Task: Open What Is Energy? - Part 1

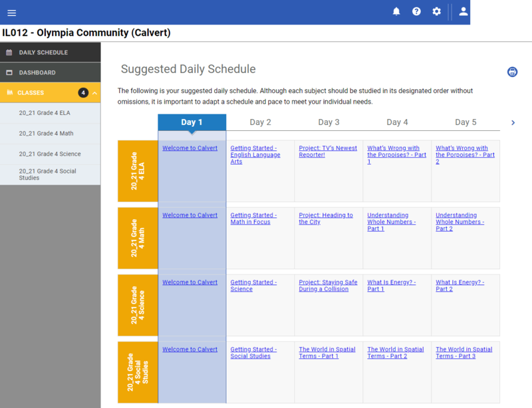Action: tap(391, 286)
